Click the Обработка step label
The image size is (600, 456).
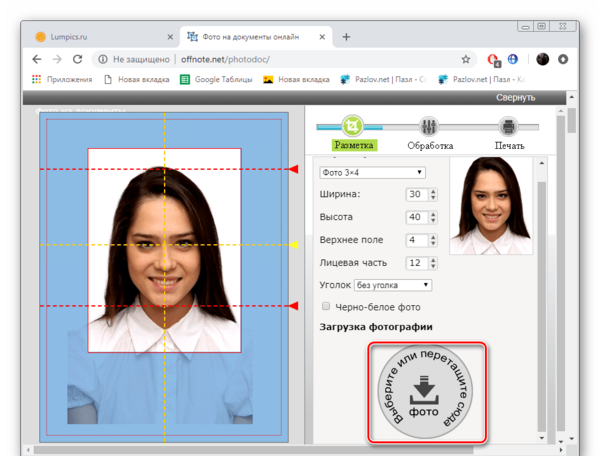[x=430, y=146]
